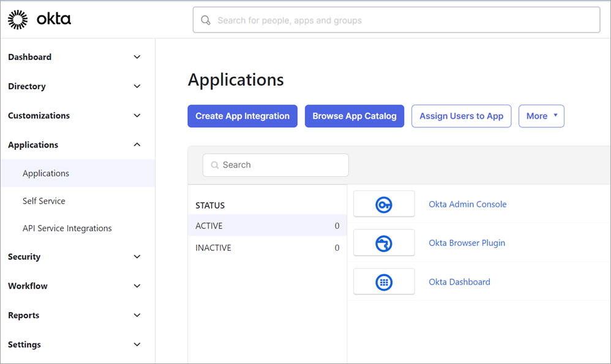Click the Applications section label in the sidebar

[x=33, y=145]
